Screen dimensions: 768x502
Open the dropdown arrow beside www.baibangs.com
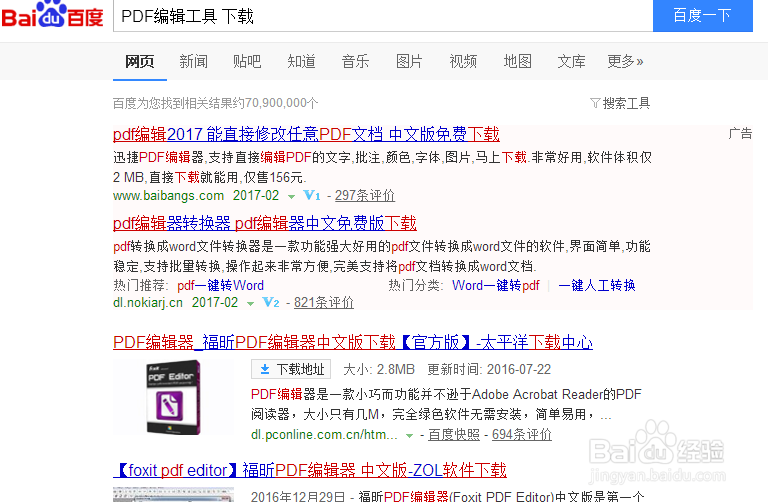pos(291,196)
